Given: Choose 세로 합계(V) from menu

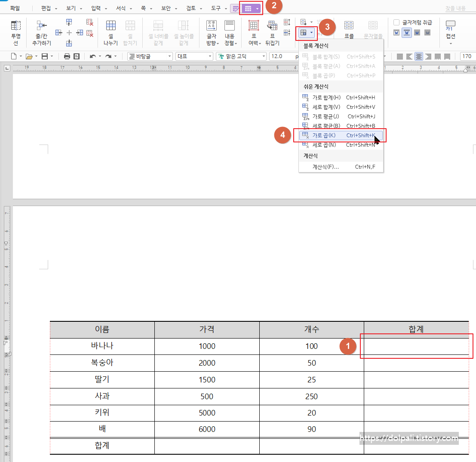Looking at the screenshot, I should [341, 107].
